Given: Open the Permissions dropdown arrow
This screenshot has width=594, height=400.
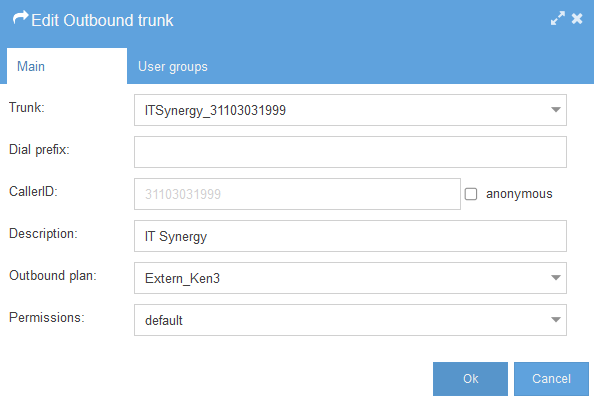Looking at the screenshot, I should [556, 320].
